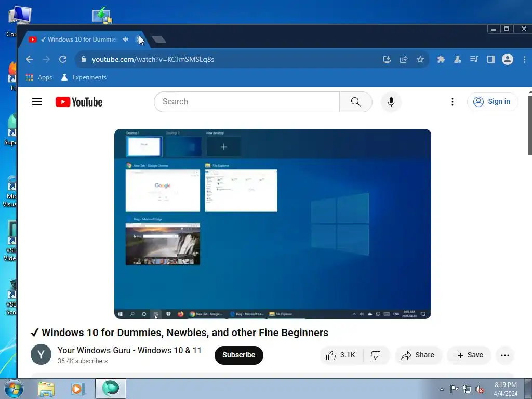The width and height of the screenshot is (532, 399).
Task: Click the desktop shortcut with green arrow
Action: tap(102, 15)
